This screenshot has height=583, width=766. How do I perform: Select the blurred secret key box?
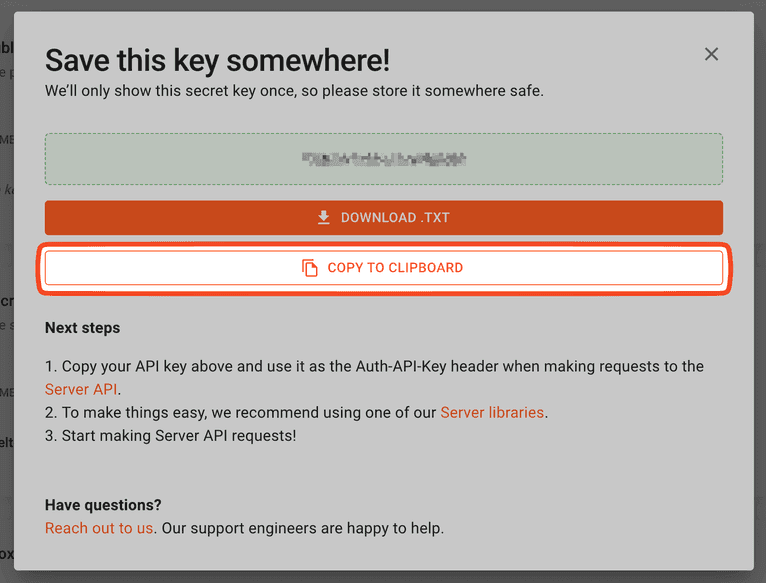pyautogui.click(x=384, y=159)
